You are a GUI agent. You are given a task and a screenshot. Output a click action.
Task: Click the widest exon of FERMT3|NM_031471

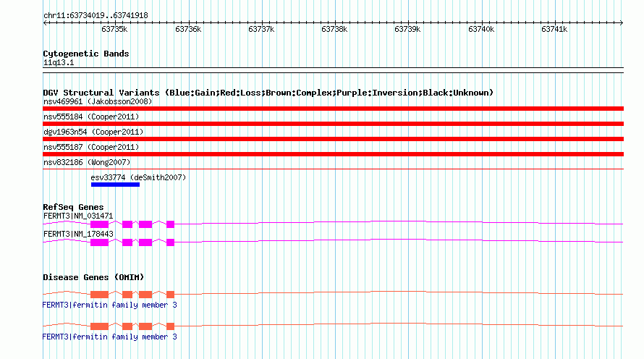click(99, 224)
